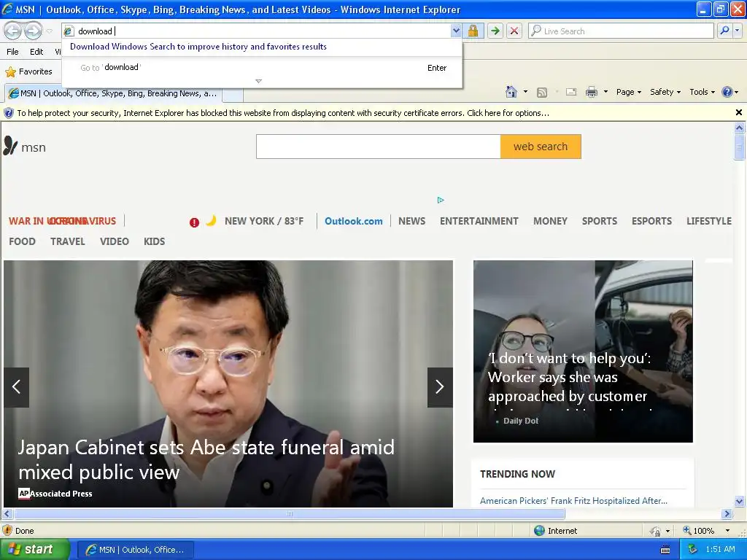This screenshot has height=560, width=747.
Task: Click the status bar security shield icon
Action: coord(7,531)
